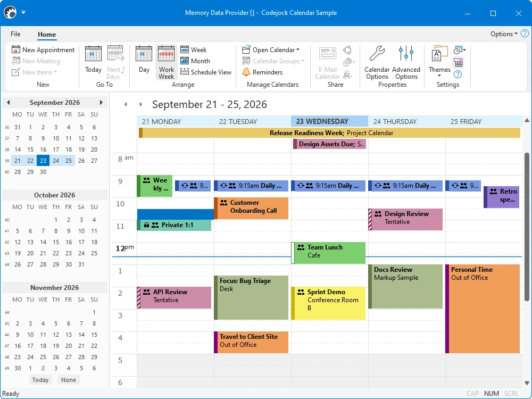
Task: Click the 12 pm time slot label
Action: [124, 248]
